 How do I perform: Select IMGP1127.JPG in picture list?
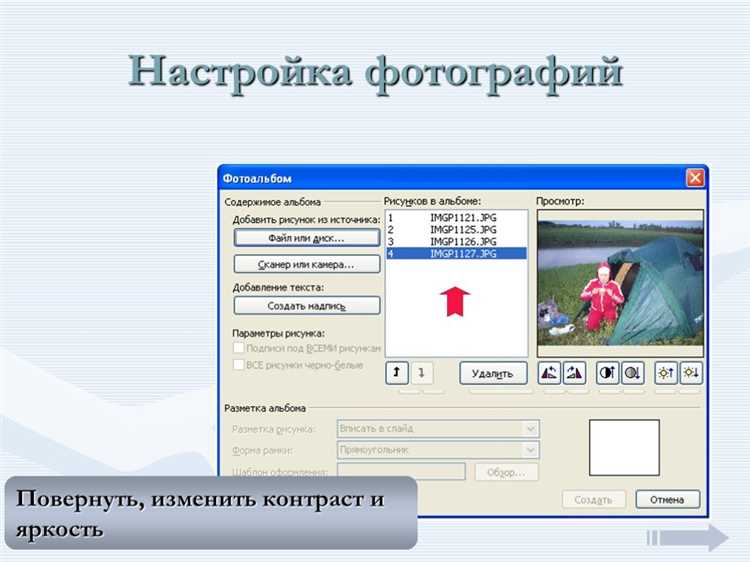[x=456, y=253]
